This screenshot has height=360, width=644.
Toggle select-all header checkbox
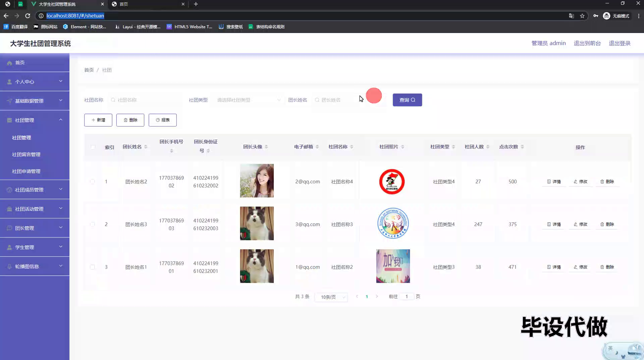click(93, 147)
